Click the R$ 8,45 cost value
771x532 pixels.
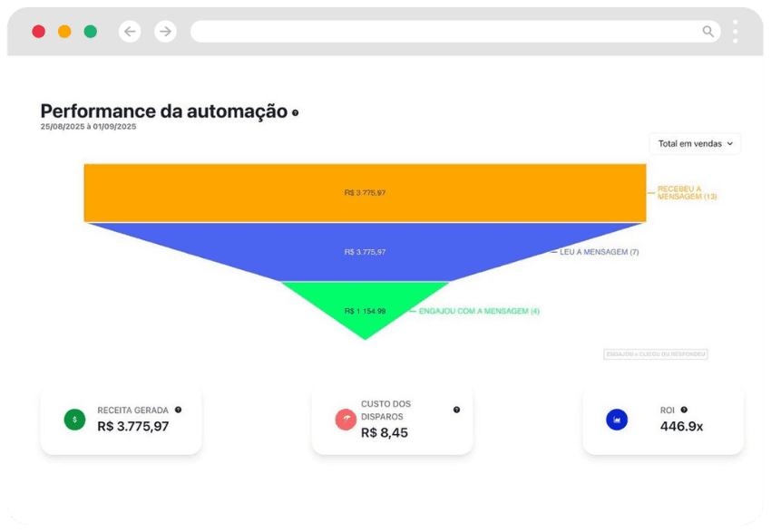[385, 433]
